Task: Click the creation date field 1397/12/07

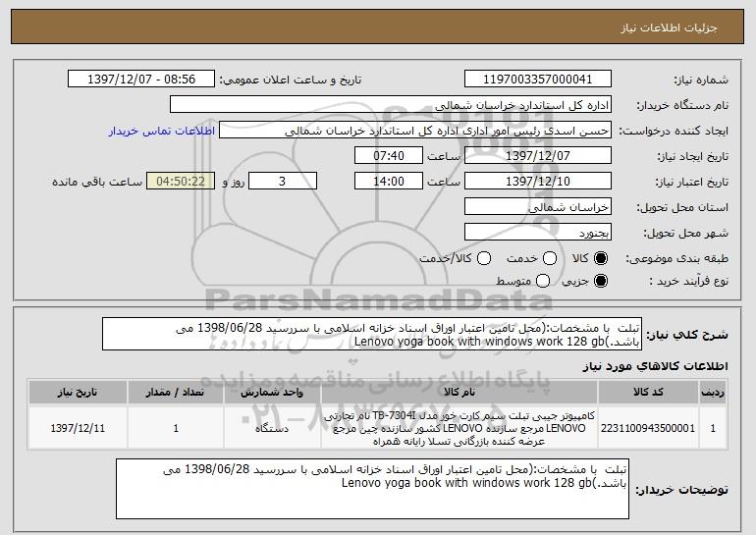Action: pyautogui.click(x=538, y=156)
